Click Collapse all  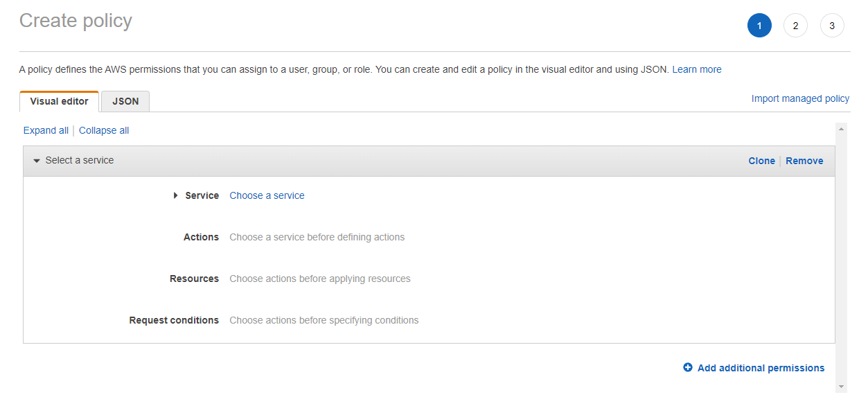[x=104, y=130]
